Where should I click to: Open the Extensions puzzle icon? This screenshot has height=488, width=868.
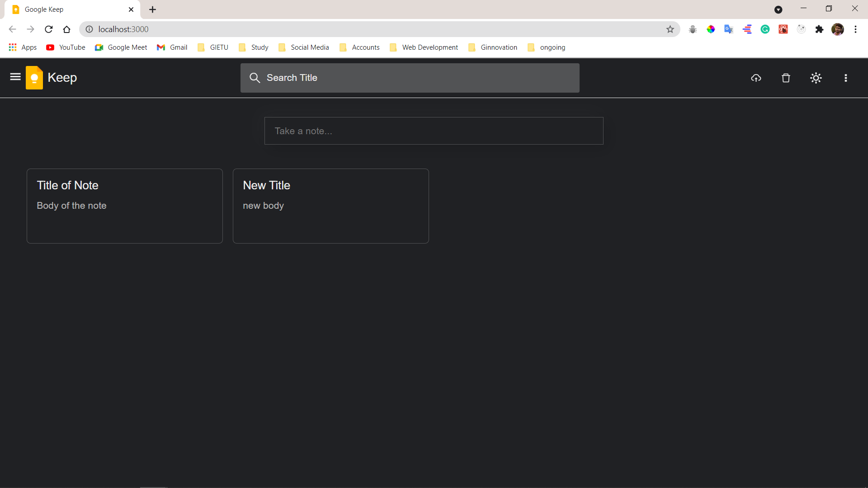[x=819, y=29]
